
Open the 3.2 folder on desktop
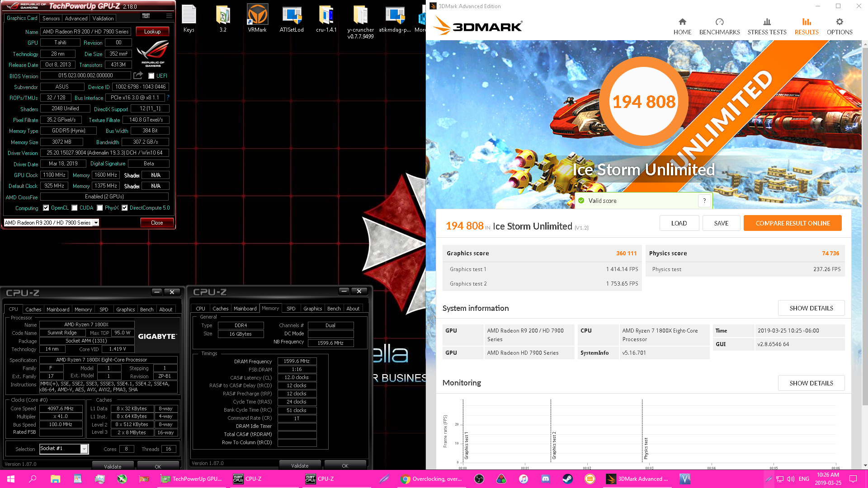tap(223, 19)
